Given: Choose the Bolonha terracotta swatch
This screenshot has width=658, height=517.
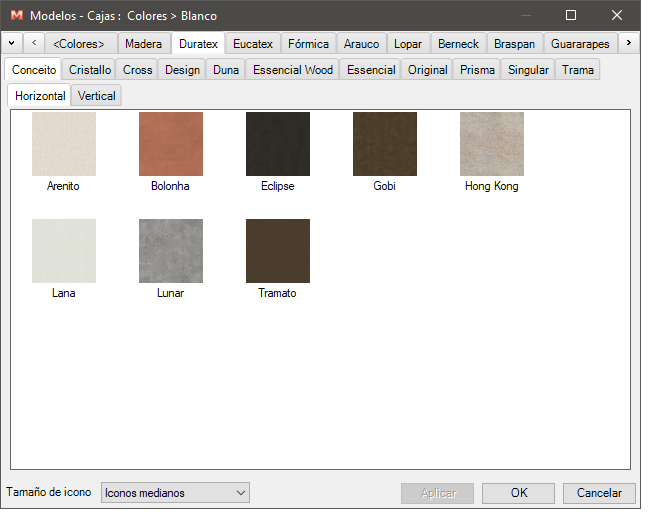Looking at the screenshot, I should tap(171, 144).
